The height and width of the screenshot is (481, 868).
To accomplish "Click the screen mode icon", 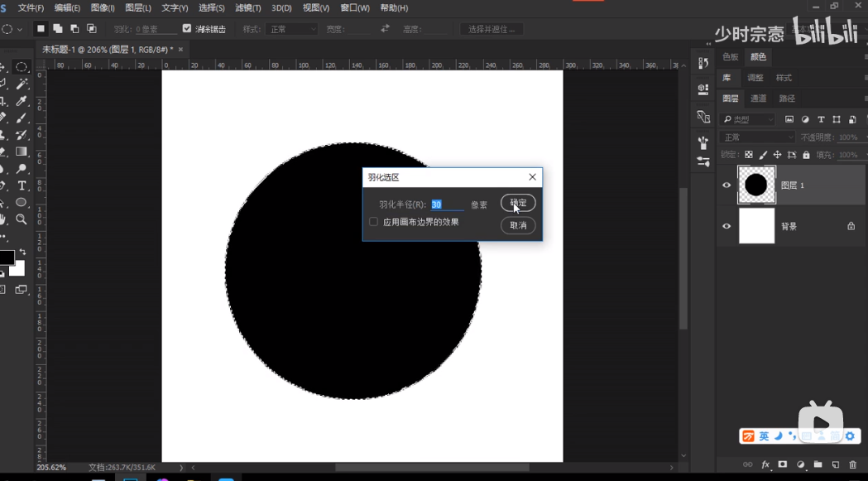I will (x=21, y=289).
